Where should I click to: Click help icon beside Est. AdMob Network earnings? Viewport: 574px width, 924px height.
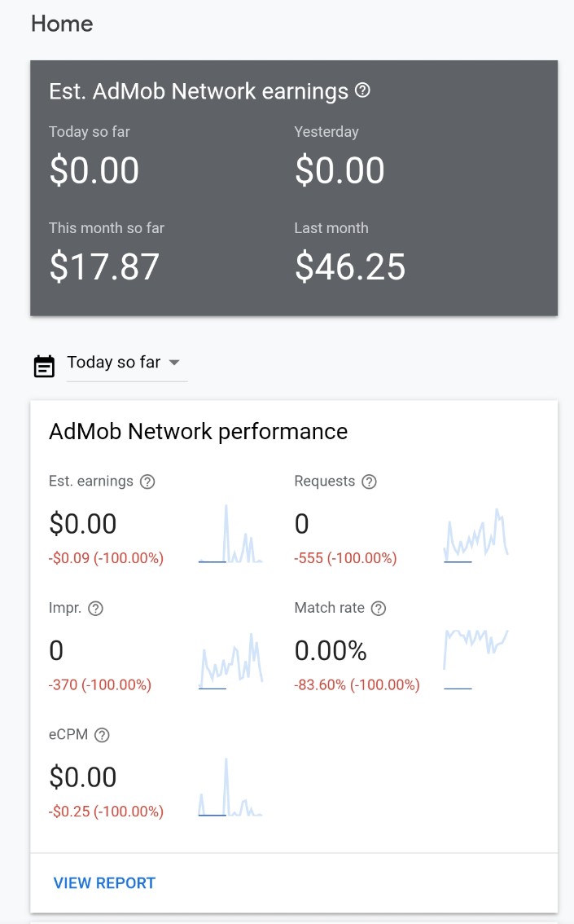coord(363,90)
